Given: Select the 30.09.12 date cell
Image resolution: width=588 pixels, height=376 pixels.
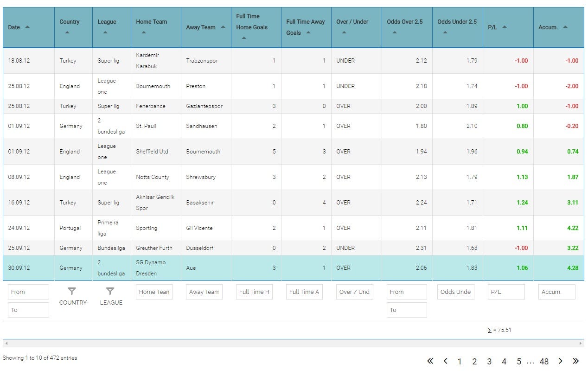Looking at the screenshot, I should coord(28,268).
